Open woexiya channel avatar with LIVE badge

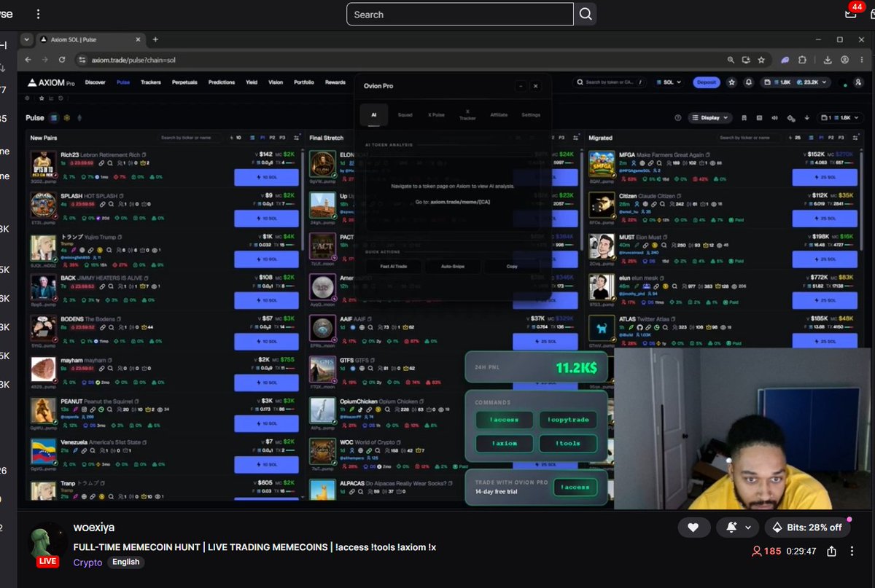coord(47,544)
